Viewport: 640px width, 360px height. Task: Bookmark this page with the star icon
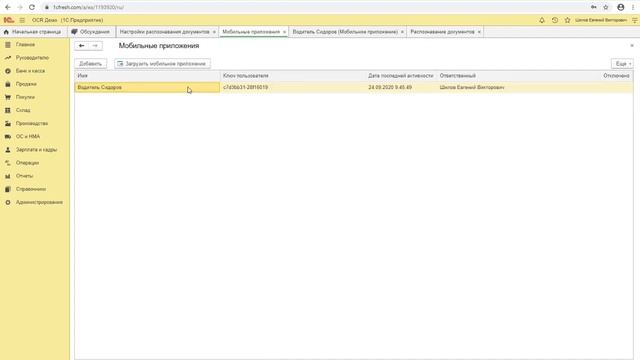pyautogui.click(x=606, y=7)
